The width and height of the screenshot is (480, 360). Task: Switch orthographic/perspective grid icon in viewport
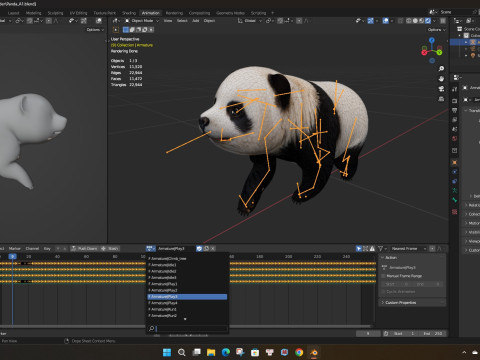441,99
